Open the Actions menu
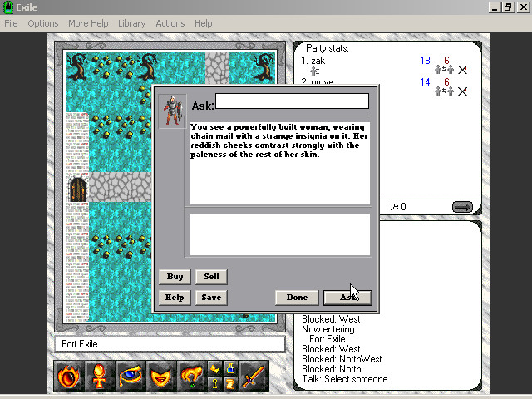The image size is (532, 399). point(170,23)
